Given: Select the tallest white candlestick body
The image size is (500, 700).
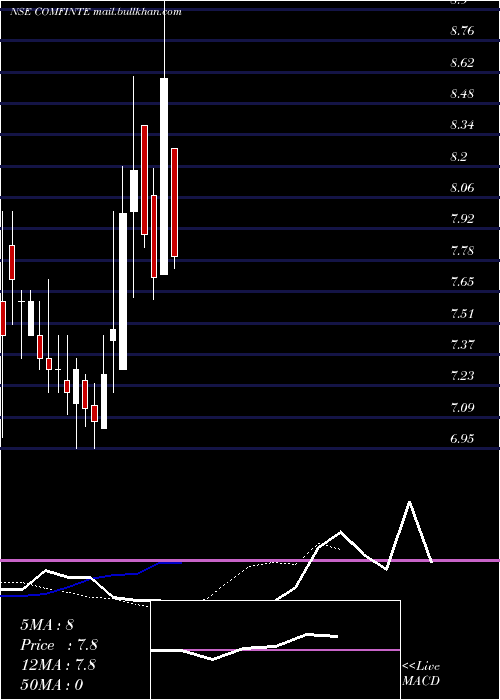Looking at the screenshot, I should 164,176.
